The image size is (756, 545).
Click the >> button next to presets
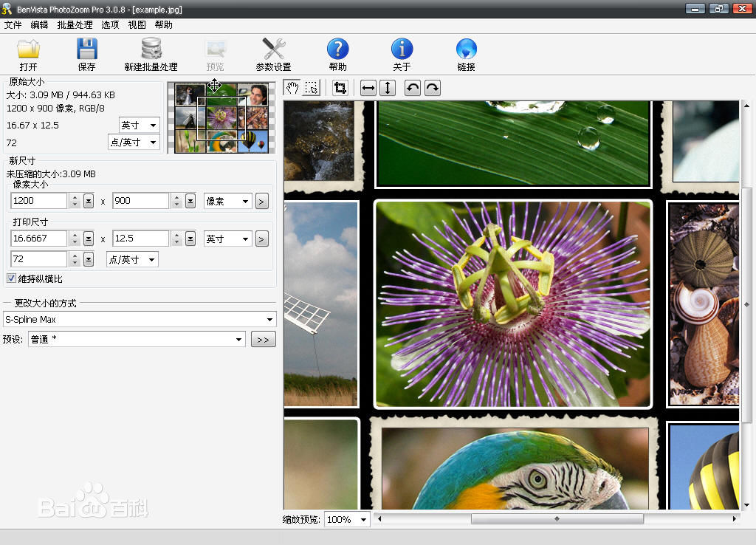[x=263, y=339]
